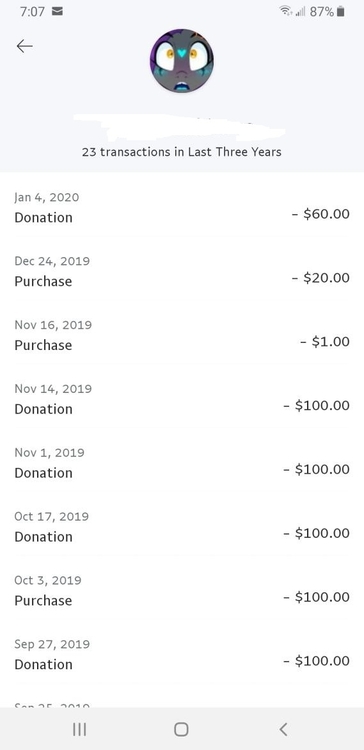Tap the Android home button
This screenshot has height=750, width=364.
pyautogui.click(x=181, y=729)
